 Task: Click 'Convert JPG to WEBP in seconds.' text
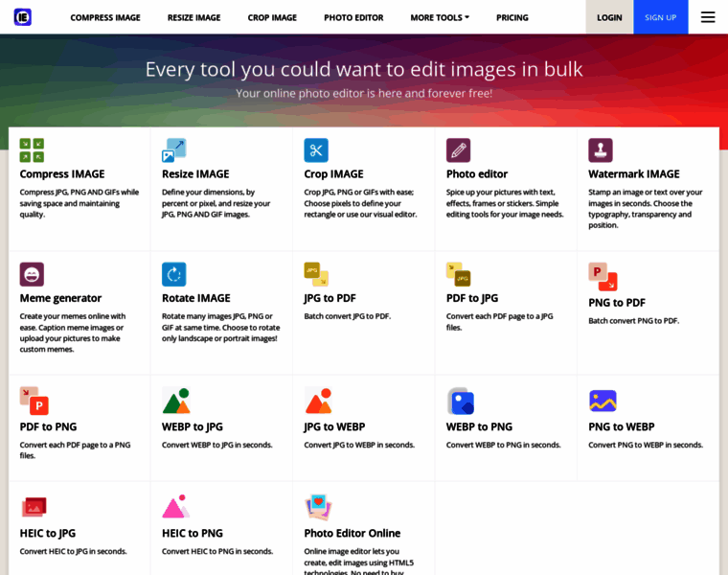(359, 445)
